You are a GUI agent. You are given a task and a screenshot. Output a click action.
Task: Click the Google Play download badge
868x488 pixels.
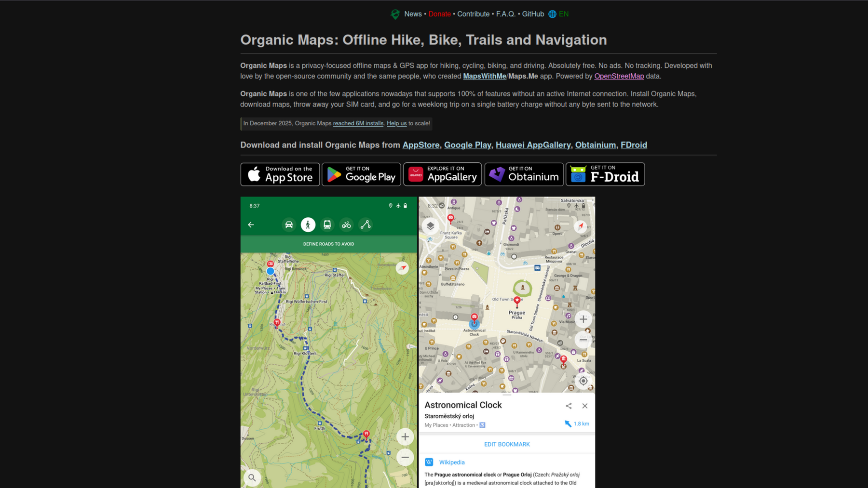tap(361, 174)
